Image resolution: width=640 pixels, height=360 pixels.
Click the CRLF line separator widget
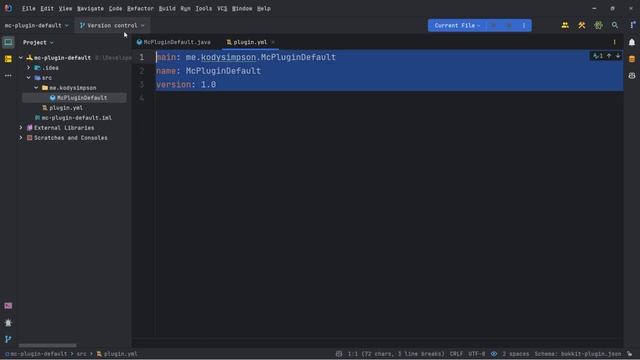pos(456,354)
